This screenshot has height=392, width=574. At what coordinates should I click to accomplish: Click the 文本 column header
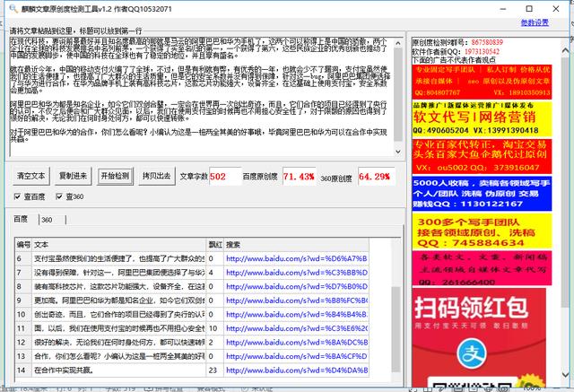(x=119, y=245)
